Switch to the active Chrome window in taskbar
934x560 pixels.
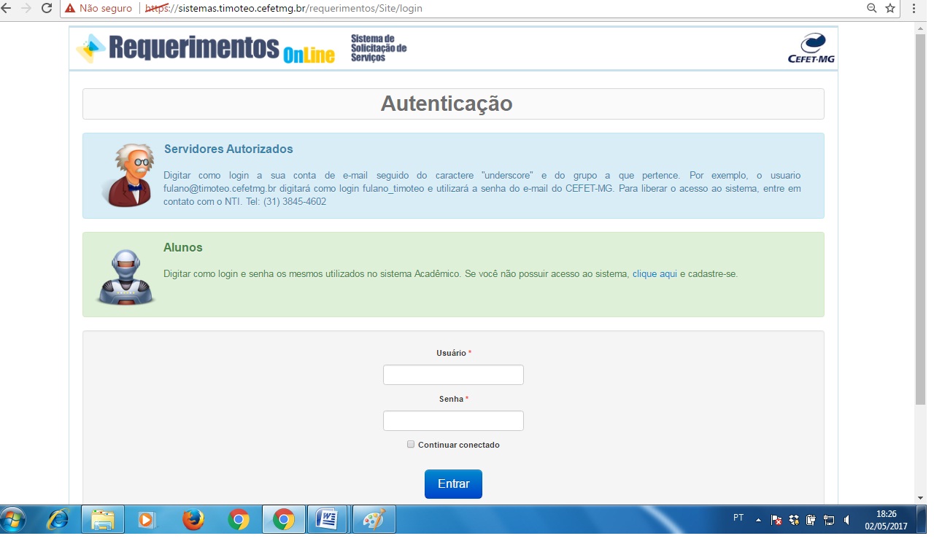tap(284, 520)
